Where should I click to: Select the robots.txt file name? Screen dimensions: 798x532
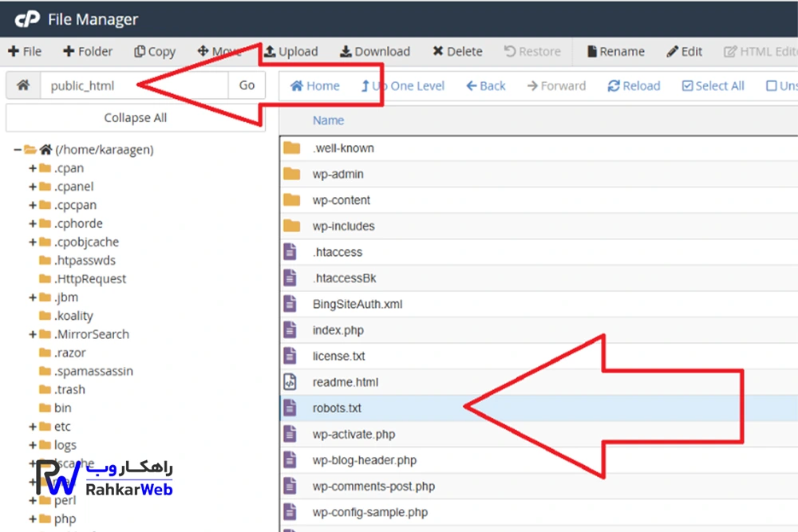tap(337, 408)
